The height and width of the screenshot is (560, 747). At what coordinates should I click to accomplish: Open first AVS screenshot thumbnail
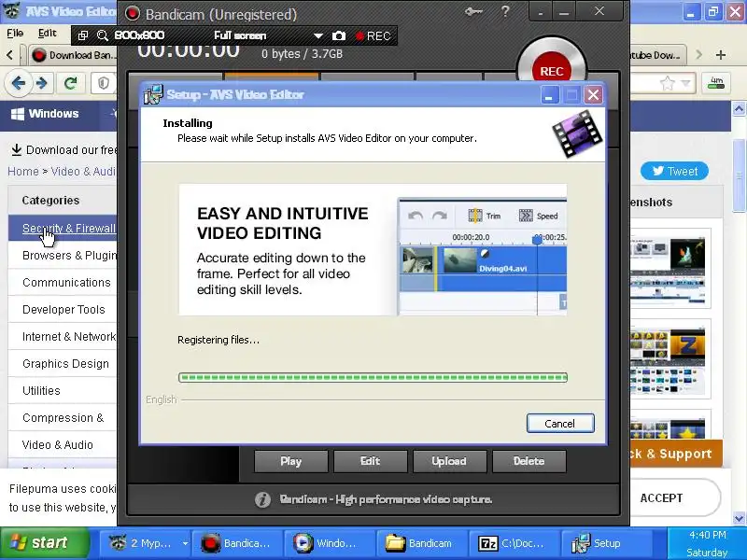[669, 268]
